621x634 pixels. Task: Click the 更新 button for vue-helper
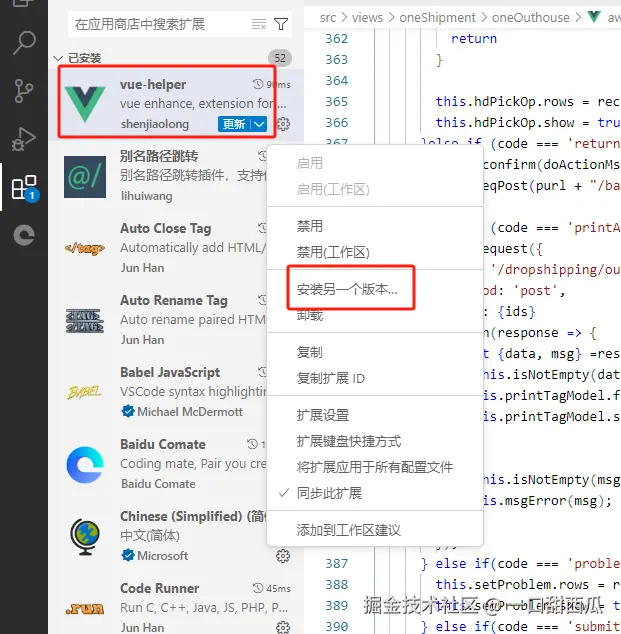point(234,124)
